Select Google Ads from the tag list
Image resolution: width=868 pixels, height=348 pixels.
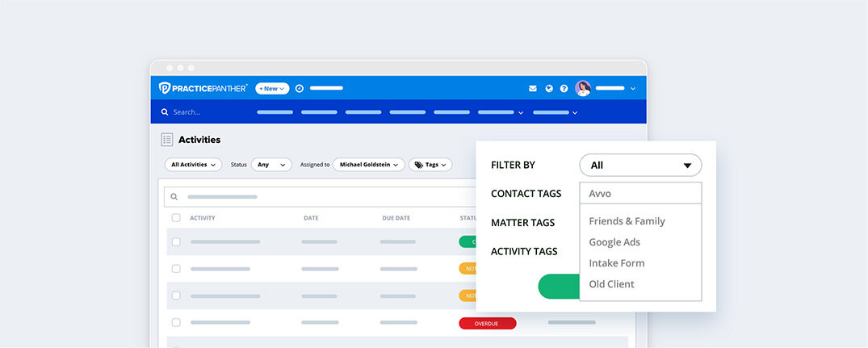point(614,242)
